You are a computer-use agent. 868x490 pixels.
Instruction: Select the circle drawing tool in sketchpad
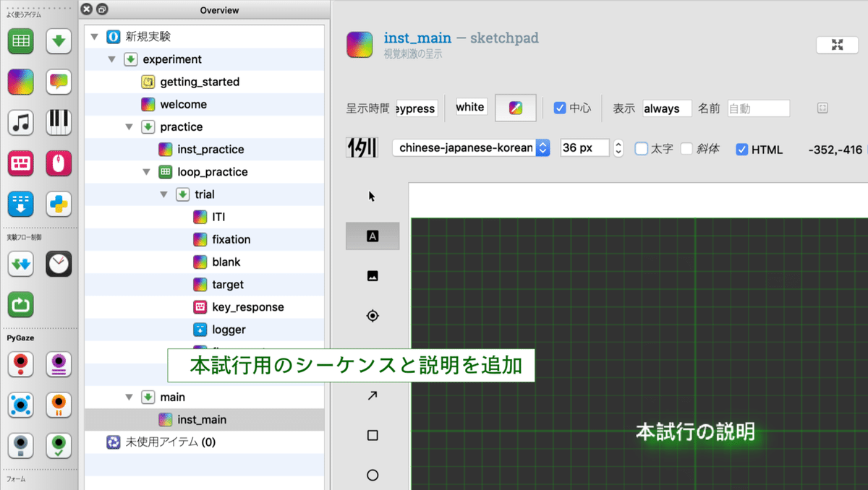click(x=373, y=475)
